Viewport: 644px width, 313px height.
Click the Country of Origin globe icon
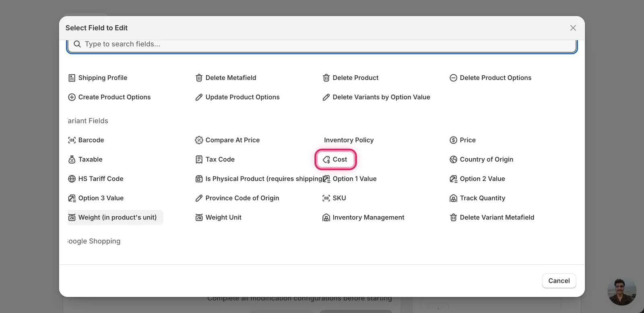tap(453, 160)
